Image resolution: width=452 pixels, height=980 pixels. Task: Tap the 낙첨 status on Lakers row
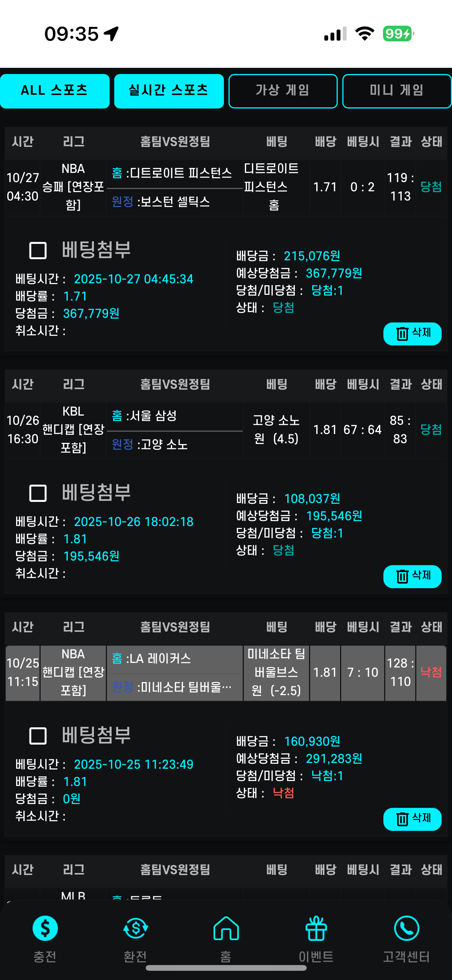(x=431, y=672)
